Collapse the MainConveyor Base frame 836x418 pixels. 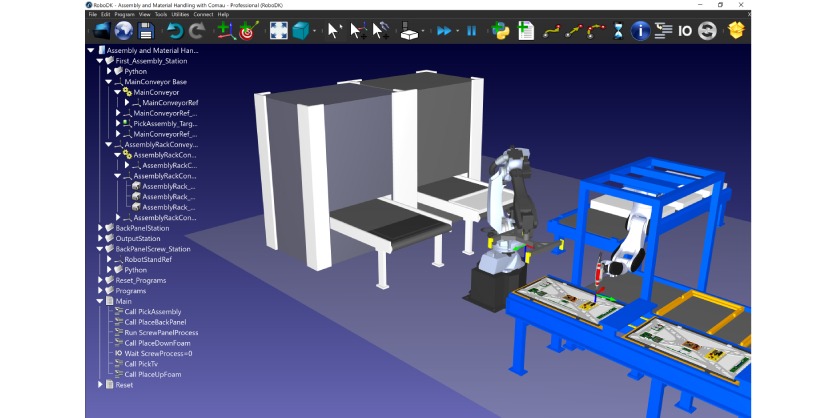109,82
